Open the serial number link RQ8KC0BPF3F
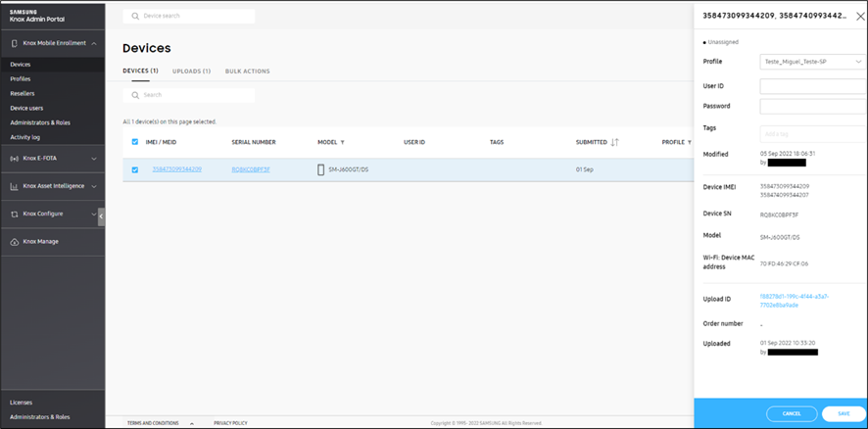This screenshot has width=868, height=429. (251, 169)
